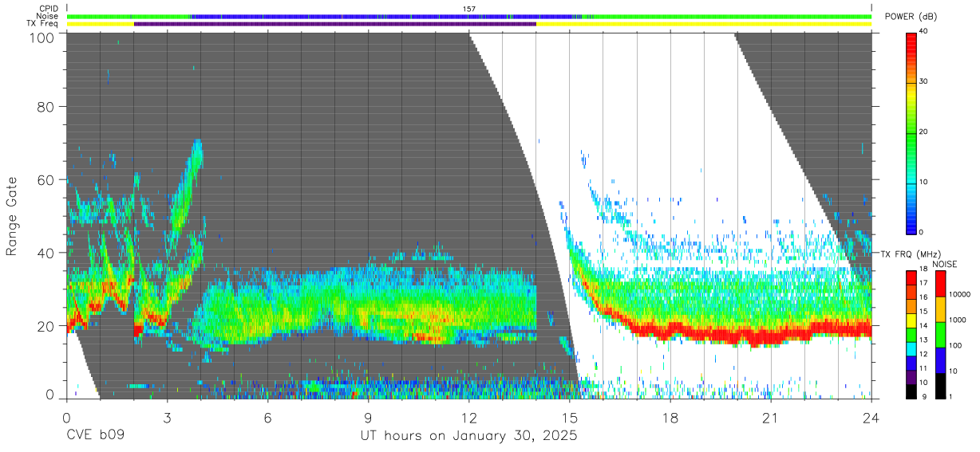Click the CPID value 157
This screenshot has width=980, height=452.
(469, 9)
